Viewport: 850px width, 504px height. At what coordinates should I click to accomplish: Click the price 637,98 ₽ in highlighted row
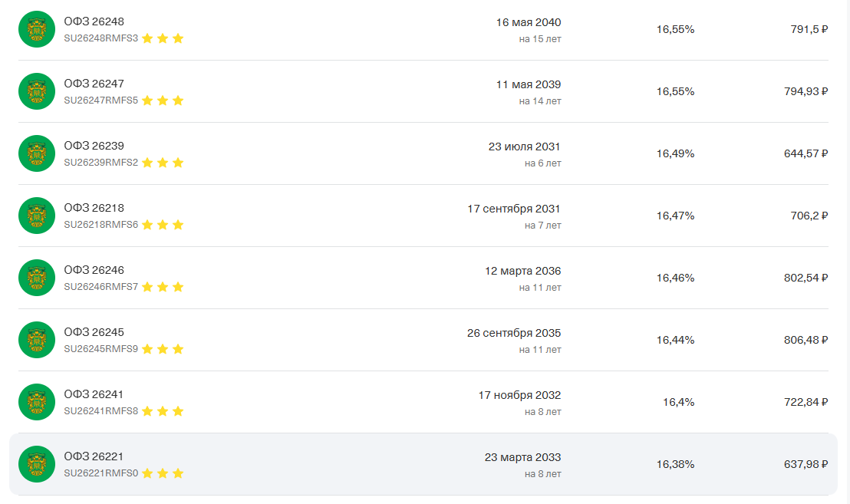pyautogui.click(x=805, y=464)
